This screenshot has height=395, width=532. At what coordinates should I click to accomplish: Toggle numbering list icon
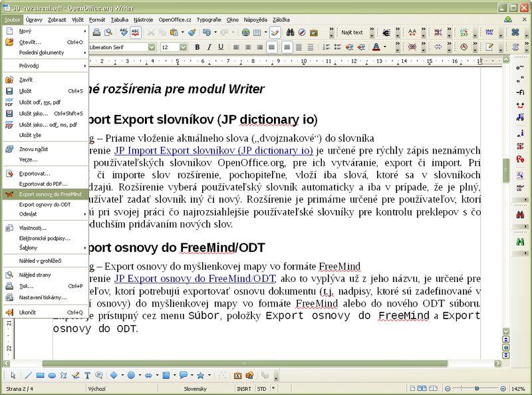click(326, 47)
